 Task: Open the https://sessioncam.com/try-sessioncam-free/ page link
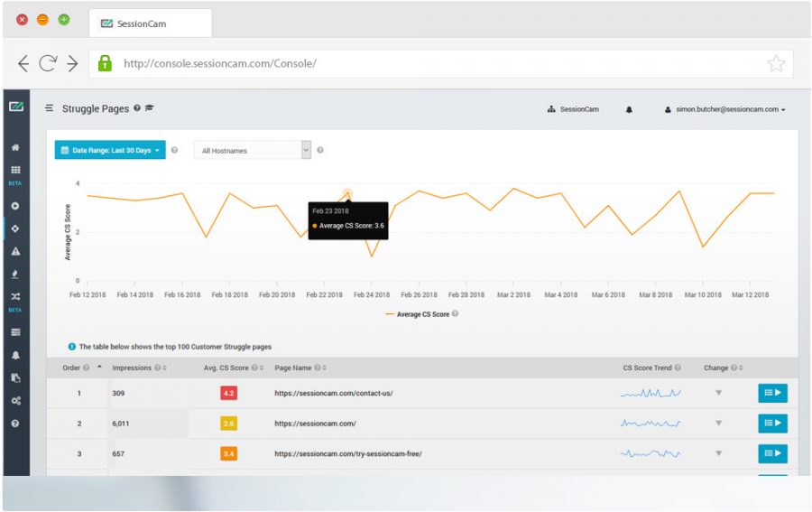347,453
